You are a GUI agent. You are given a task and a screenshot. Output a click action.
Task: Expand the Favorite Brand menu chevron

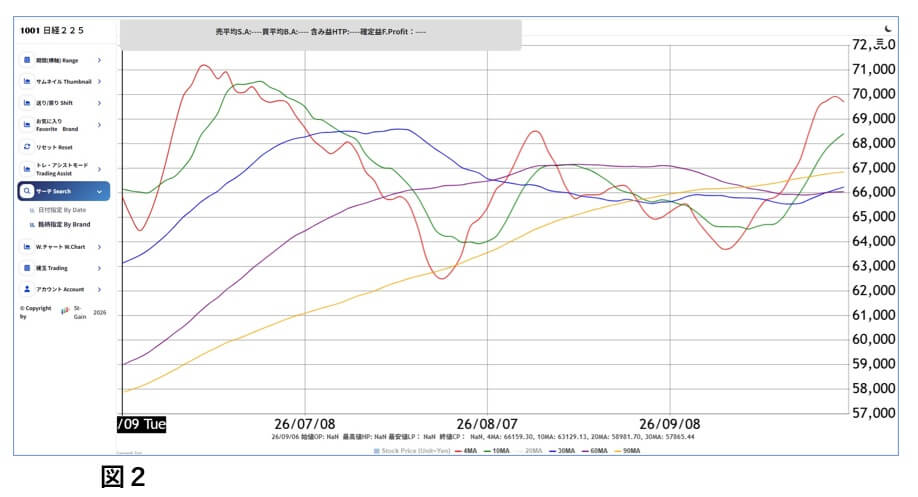(x=100, y=125)
